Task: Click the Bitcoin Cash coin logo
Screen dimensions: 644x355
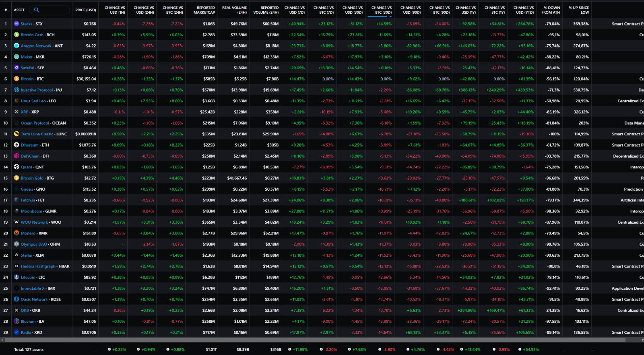Action: click(17, 35)
